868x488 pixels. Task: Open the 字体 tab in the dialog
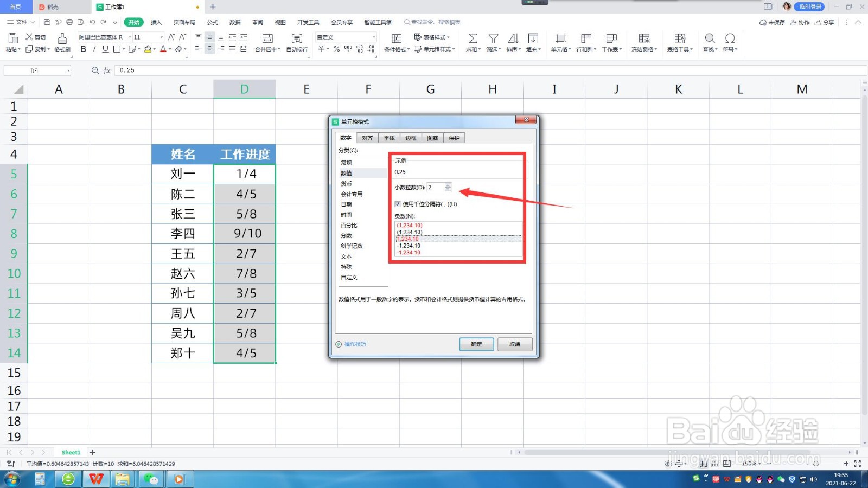click(x=389, y=138)
